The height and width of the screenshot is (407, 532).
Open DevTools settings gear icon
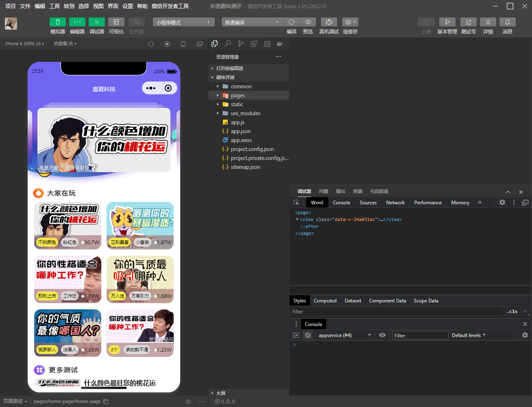(502, 202)
